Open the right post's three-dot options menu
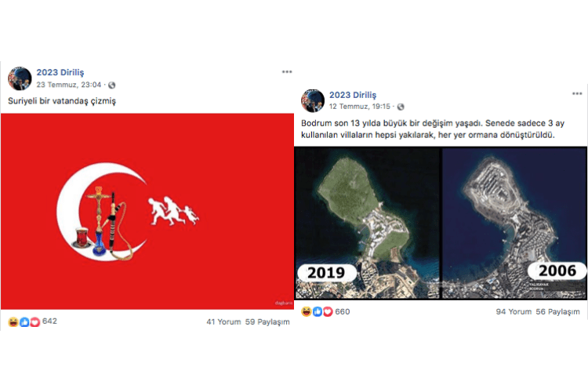This screenshot has height=392, width=588. click(x=577, y=93)
